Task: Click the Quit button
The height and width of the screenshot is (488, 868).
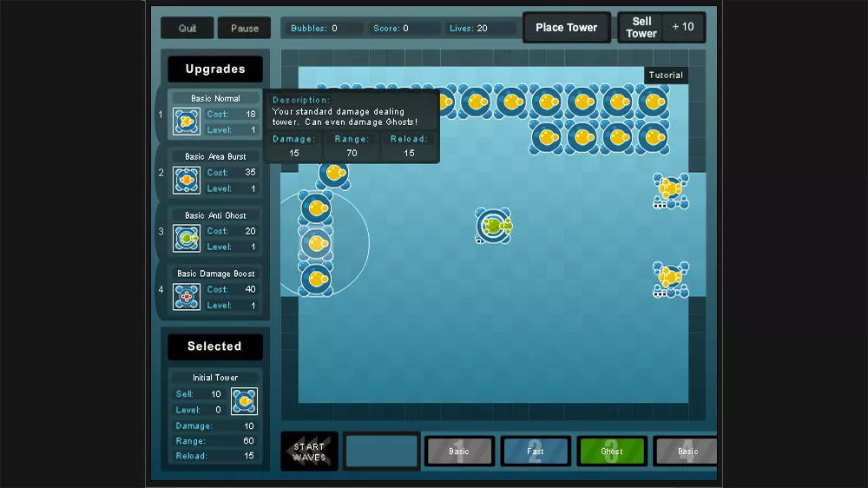Action: coord(187,29)
